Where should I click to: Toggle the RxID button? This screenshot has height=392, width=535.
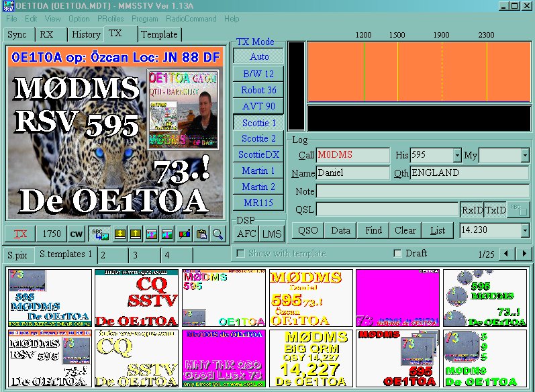click(471, 210)
